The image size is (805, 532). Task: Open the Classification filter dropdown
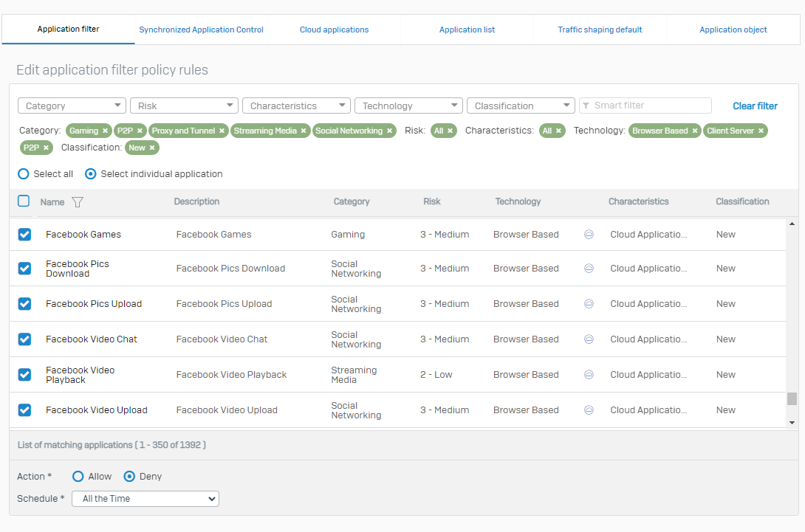[x=521, y=106]
